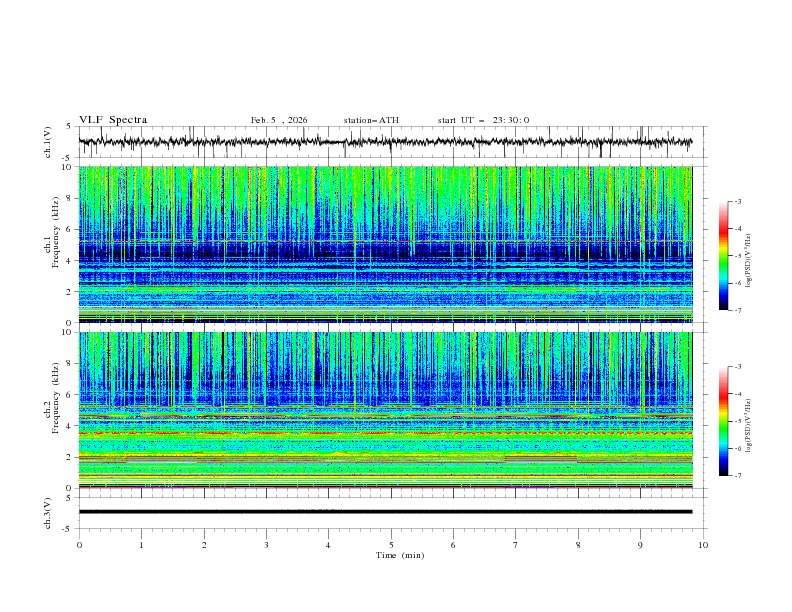Click the ch.1 "Frequency (kHz)" axis label
Screen dimensions: 792x612
(x=56, y=233)
